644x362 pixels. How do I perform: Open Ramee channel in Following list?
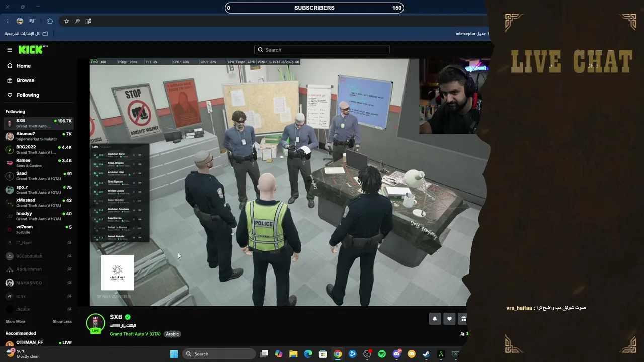click(x=39, y=163)
